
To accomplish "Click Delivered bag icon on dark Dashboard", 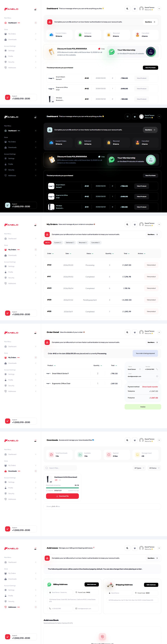I will click(80, 143).
